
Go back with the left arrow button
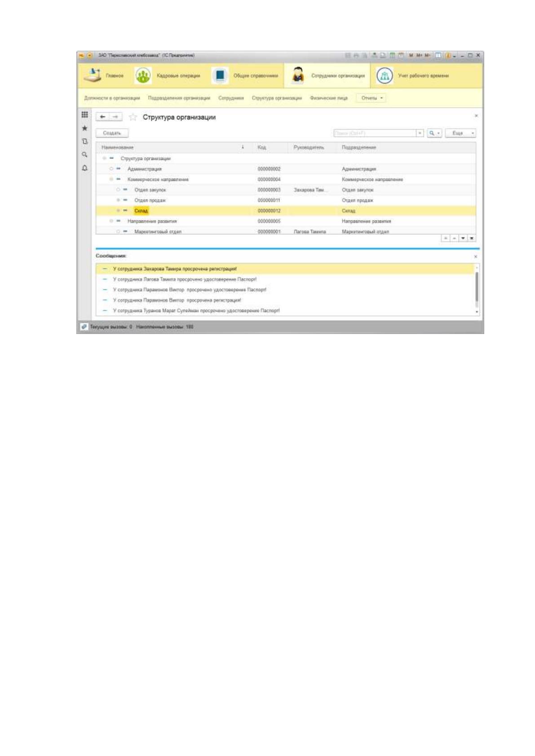point(102,117)
